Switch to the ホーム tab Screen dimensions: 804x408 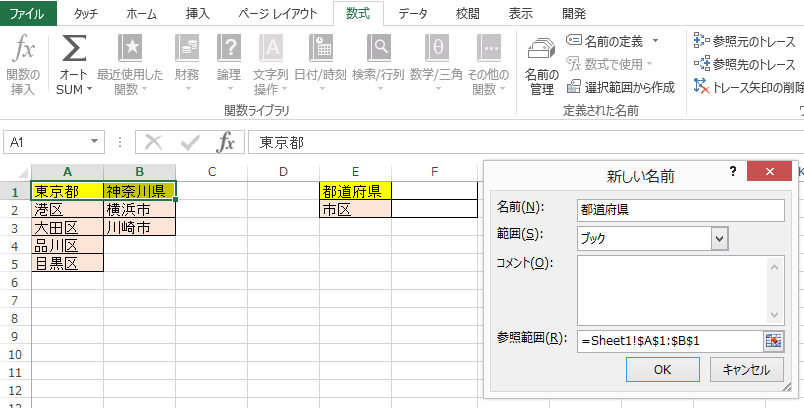click(142, 14)
